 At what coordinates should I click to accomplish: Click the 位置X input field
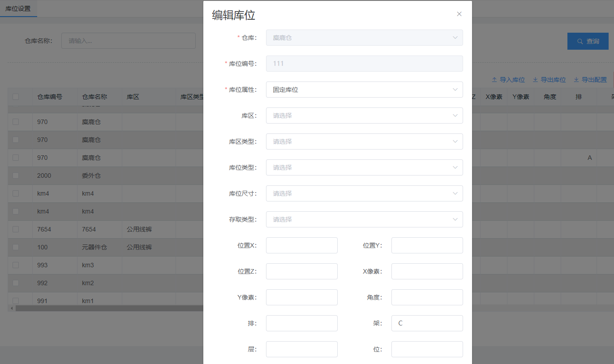point(301,245)
